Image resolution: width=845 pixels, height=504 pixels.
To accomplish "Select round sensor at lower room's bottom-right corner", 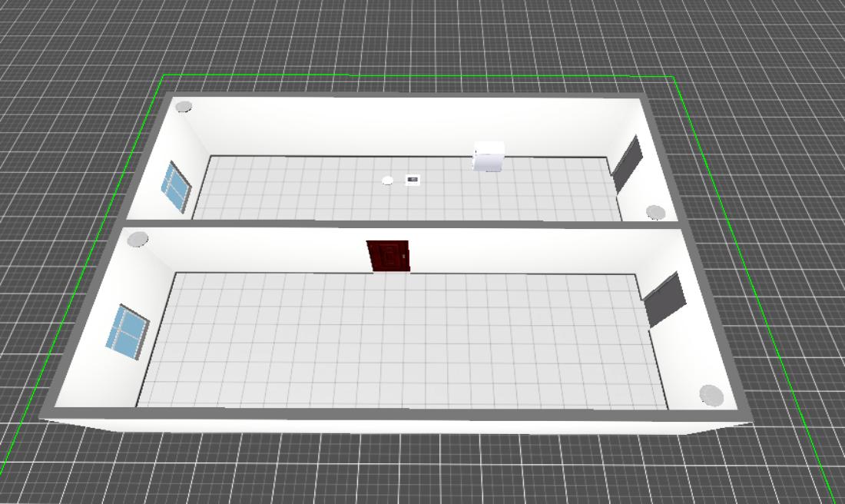I will [711, 395].
